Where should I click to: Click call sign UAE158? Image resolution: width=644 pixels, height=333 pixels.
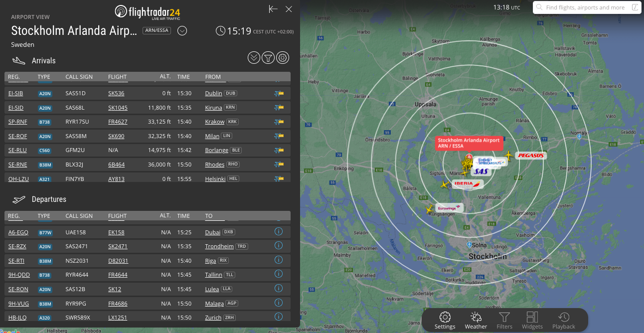(76, 232)
